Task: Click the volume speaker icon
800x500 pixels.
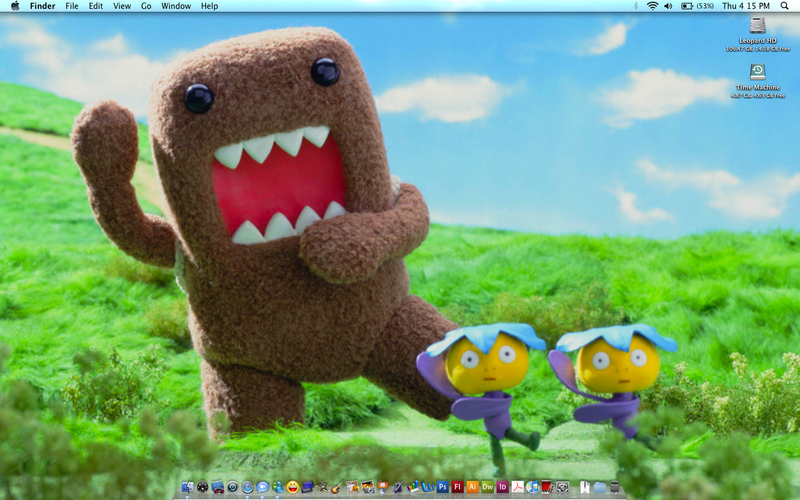Action: tap(668, 6)
